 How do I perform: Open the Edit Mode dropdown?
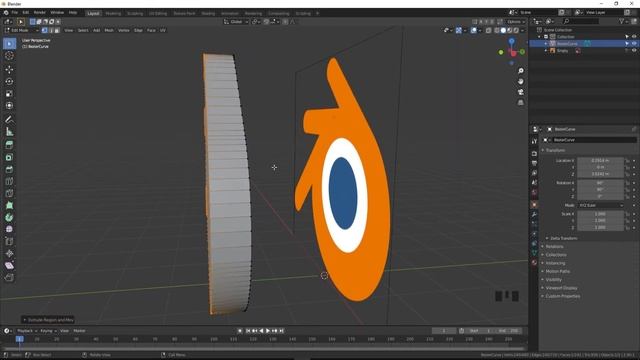pos(21,30)
